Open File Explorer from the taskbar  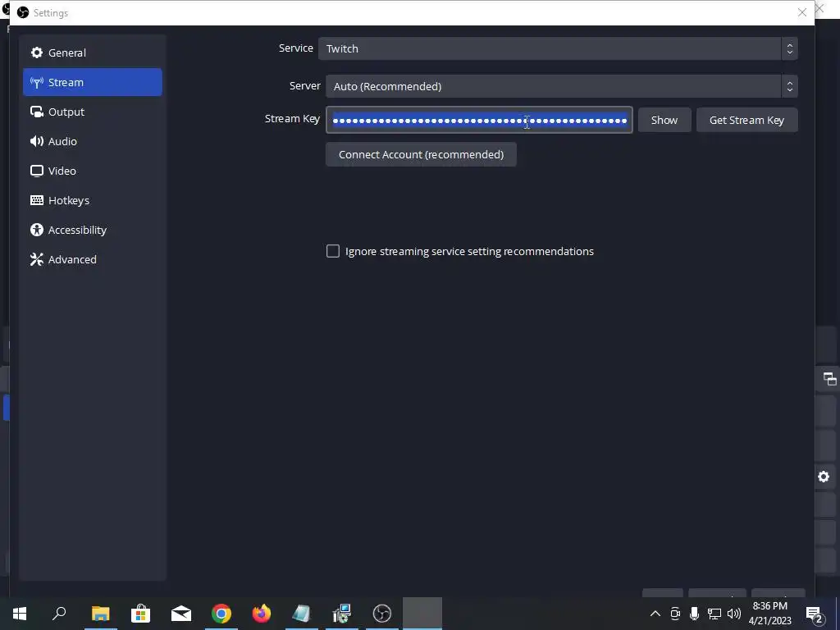[x=100, y=614]
